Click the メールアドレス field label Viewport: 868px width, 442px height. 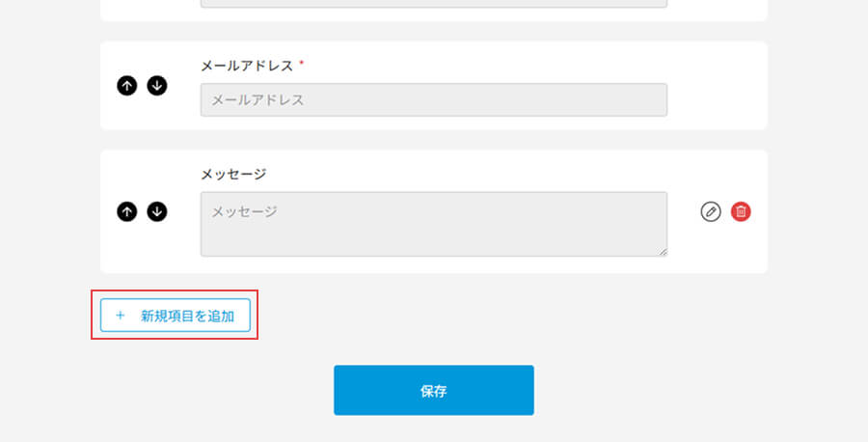245,66
